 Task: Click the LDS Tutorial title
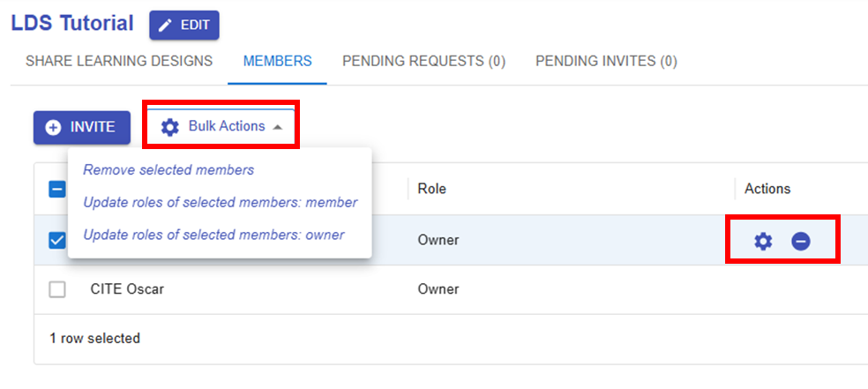click(x=72, y=24)
